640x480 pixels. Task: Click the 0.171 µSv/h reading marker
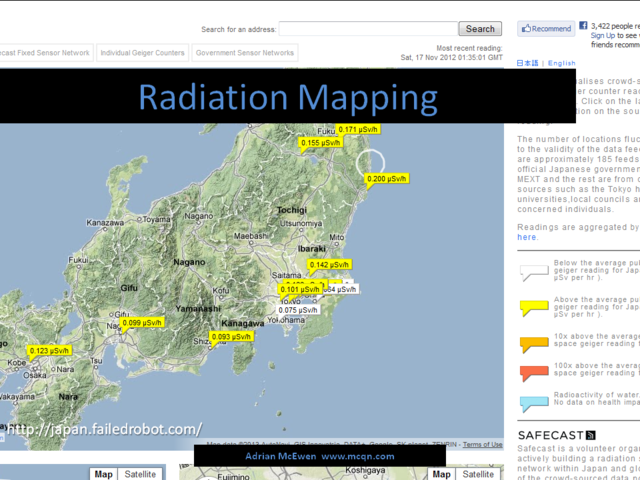(x=358, y=129)
